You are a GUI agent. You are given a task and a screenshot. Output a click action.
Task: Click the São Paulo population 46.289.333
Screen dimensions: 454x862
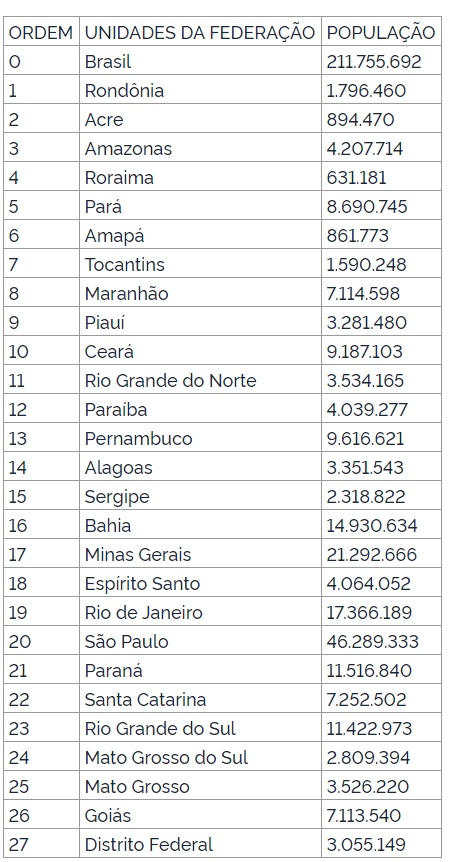coord(381,642)
